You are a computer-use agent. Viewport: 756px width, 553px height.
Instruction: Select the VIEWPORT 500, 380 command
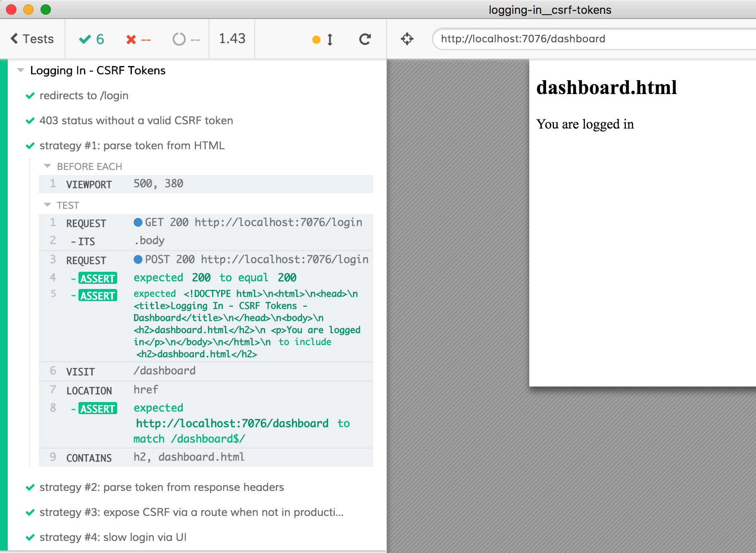point(206,184)
